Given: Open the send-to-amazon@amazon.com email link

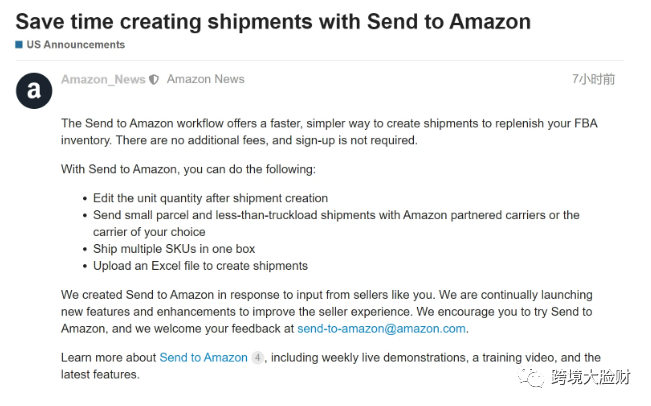Looking at the screenshot, I should click(x=381, y=328).
